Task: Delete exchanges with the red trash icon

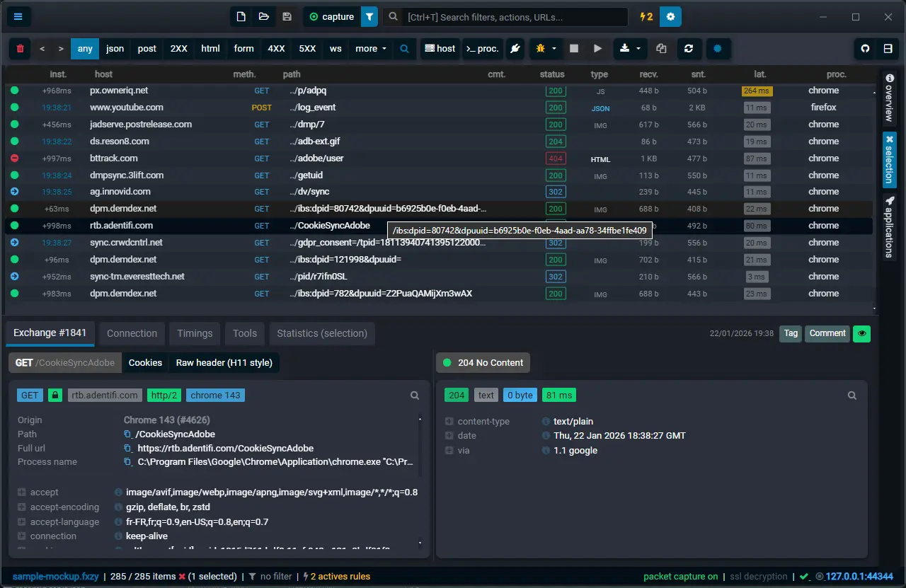Action: click(21, 49)
